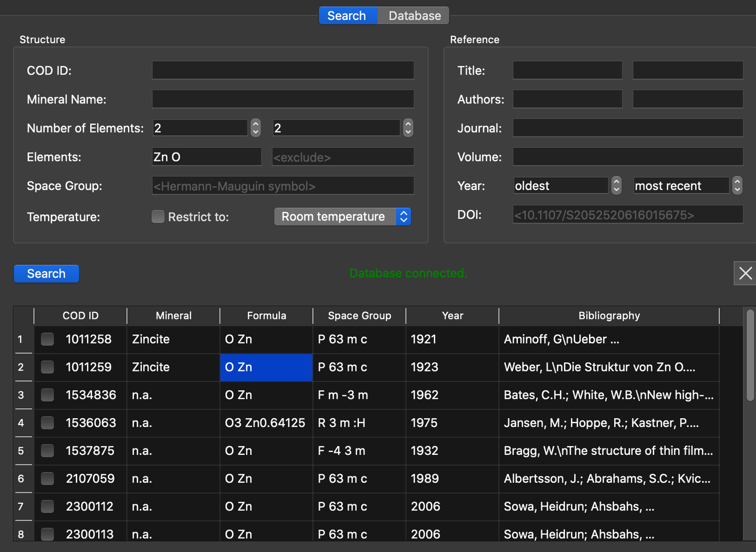Viewport: 756px width, 552px height.
Task: Open the Room temperature dropdown
Action: click(342, 217)
